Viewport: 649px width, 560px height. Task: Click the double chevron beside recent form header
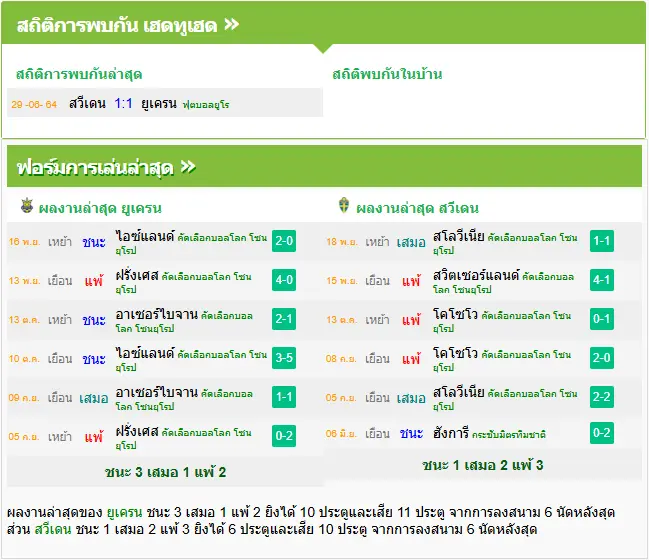point(188,167)
